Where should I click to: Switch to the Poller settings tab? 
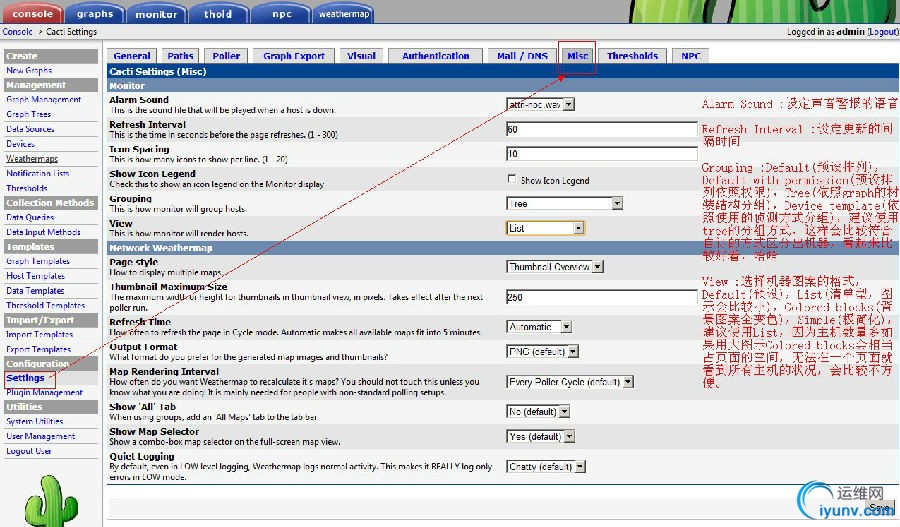(226, 56)
